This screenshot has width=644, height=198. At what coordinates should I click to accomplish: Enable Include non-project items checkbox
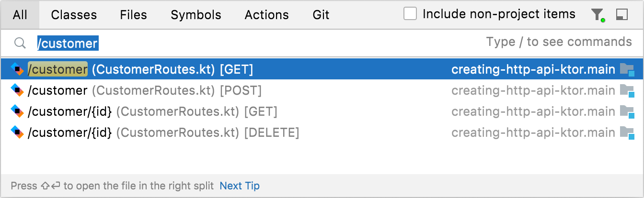410,14
